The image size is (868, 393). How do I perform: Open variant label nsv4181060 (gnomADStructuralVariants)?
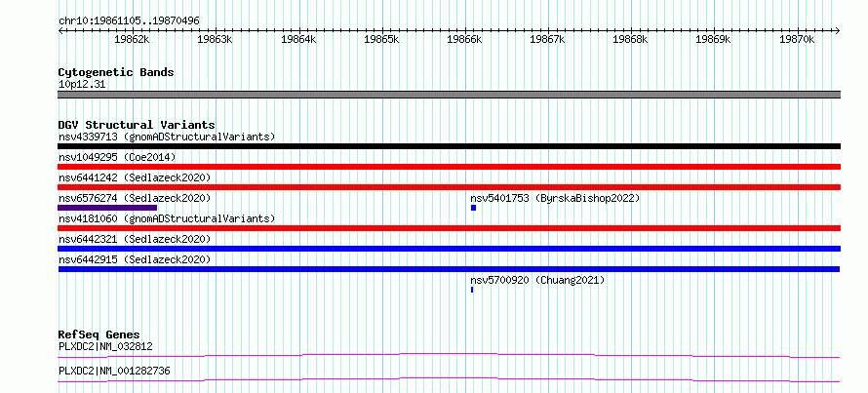(167, 218)
